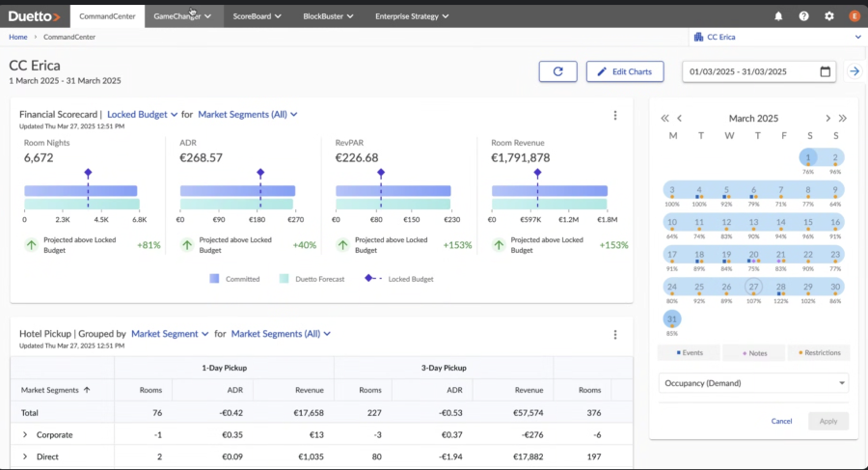The image size is (868, 470).
Task: Jump back a year with double-left arrow
Action: (x=665, y=118)
